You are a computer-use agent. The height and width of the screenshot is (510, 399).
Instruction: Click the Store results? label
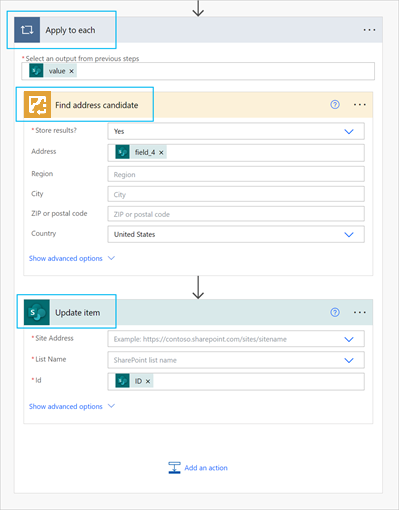click(56, 130)
